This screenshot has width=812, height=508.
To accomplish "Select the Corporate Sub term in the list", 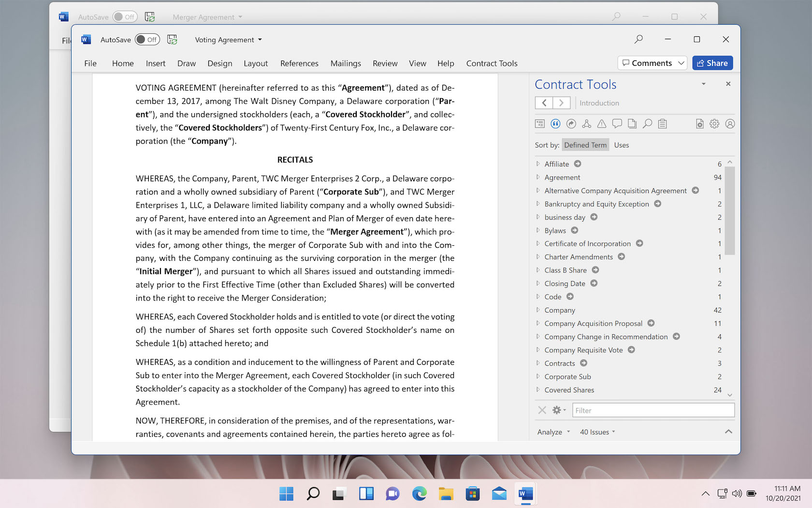I will pyautogui.click(x=567, y=376).
